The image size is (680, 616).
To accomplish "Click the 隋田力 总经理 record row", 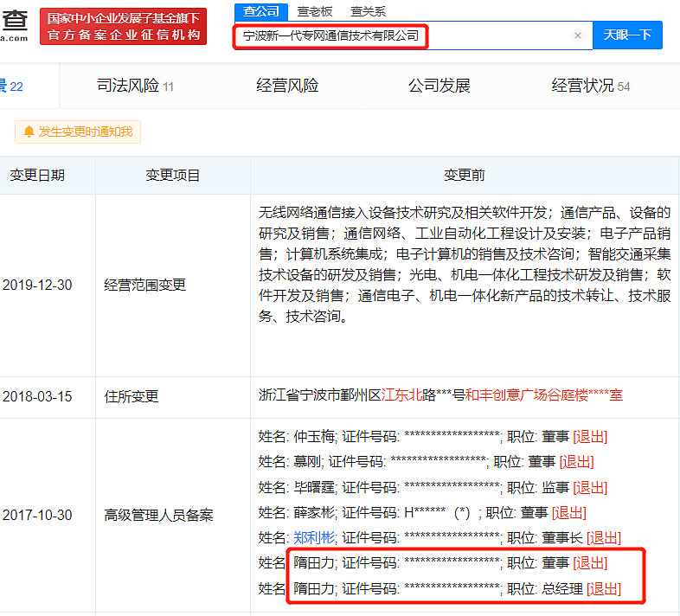I will click(x=439, y=589).
